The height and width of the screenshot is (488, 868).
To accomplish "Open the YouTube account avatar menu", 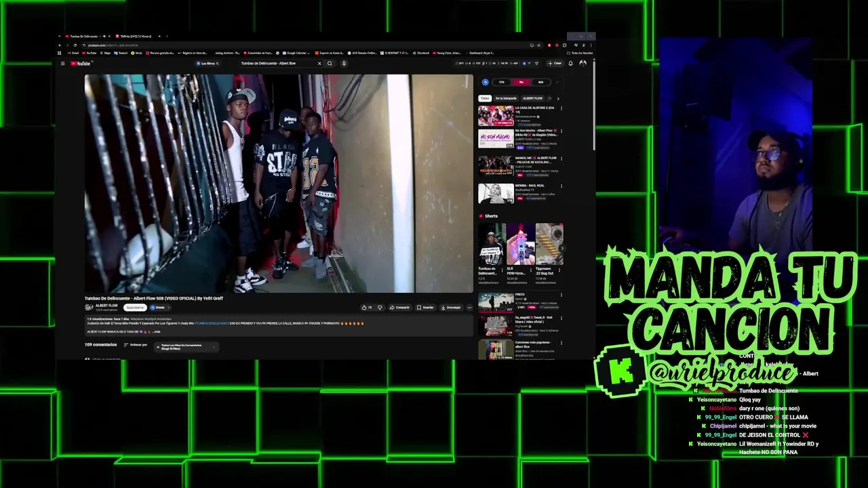I will click(x=583, y=63).
